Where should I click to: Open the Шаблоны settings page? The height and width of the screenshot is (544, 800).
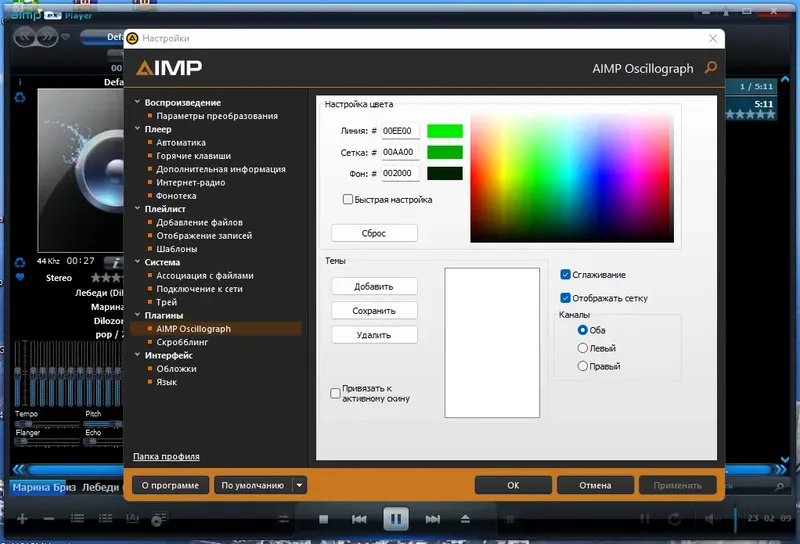coord(177,249)
